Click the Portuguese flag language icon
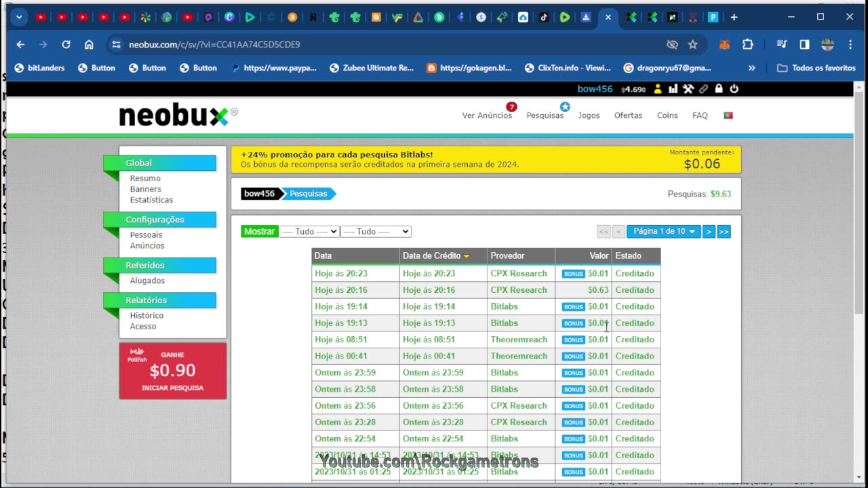This screenshot has height=488, width=868. [x=728, y=115]
